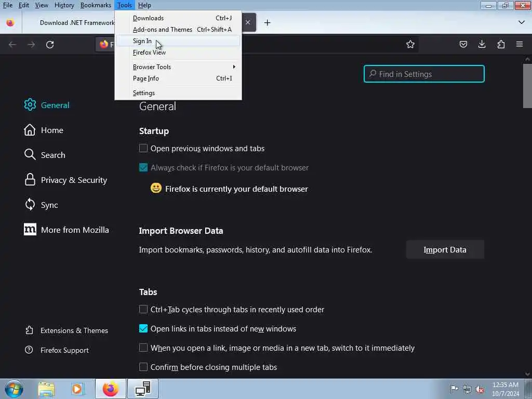Open the media player taskbar icon
The width and height of the screenshot is (532, 399).
(77, 389)
